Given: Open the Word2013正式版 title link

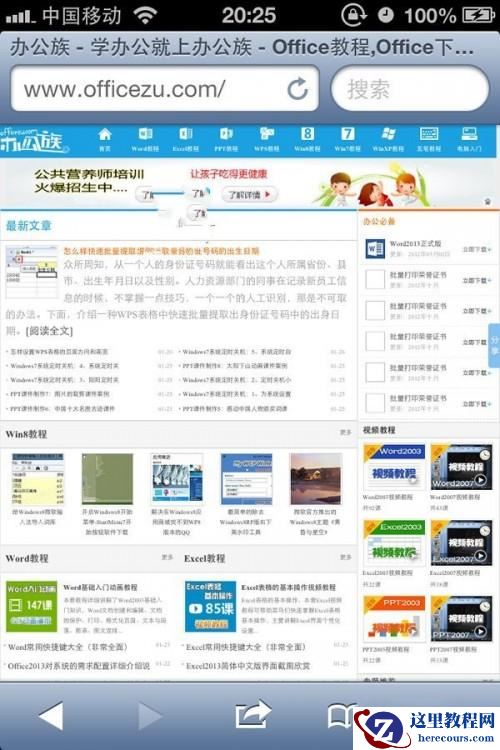Looking at the screenshot, I should pyautogui.click(x=415, y=243).
